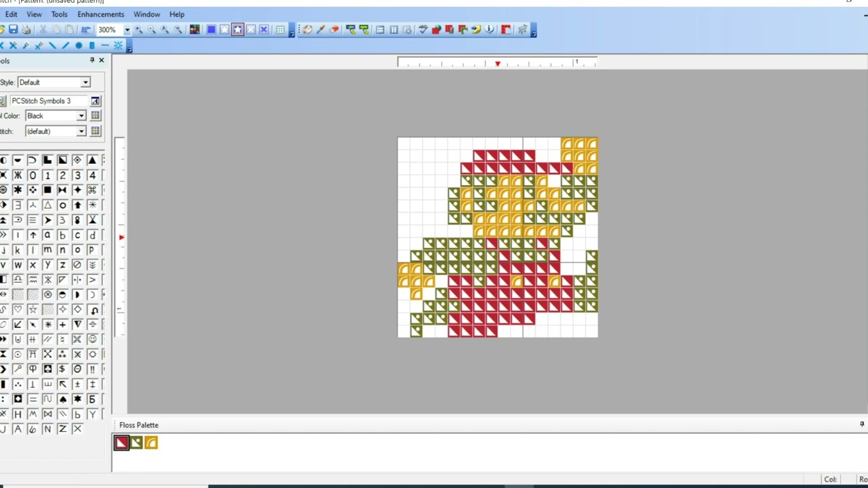Click the red marker on vertical ruler
Viewport: 868px width, 488px height.
(x=121, y=237)
